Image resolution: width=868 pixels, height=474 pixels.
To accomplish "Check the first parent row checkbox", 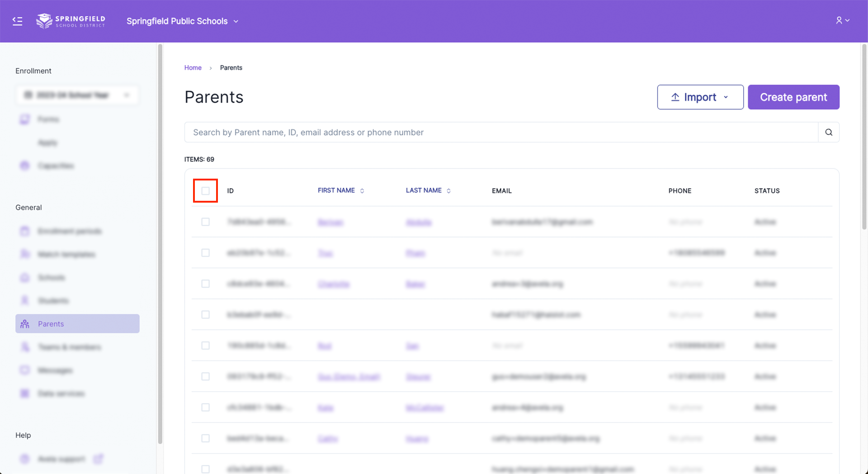I will [206, 222].
